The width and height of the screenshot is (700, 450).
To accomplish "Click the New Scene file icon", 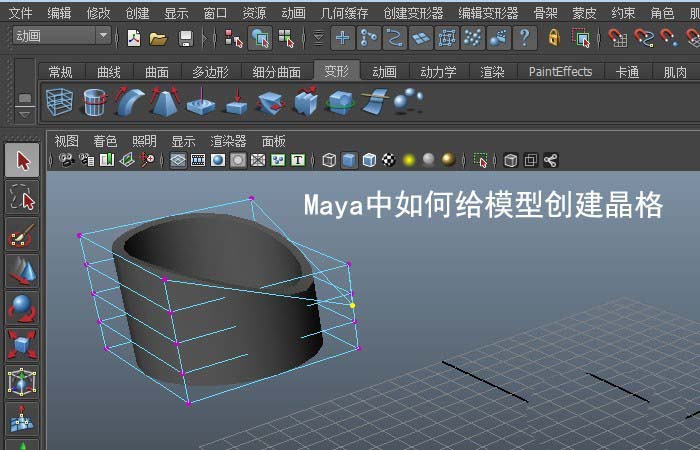I will (133, 38).
